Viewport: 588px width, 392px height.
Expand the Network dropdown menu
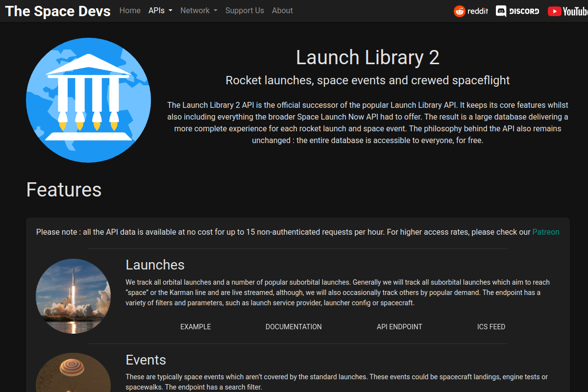[x=198, y=10]
